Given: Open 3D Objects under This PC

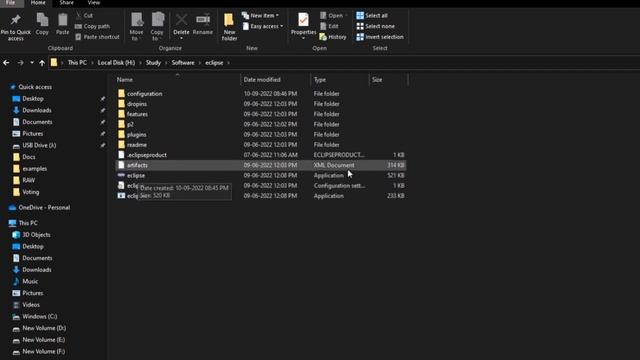Looking at the screenshot, I should [36, 235].
